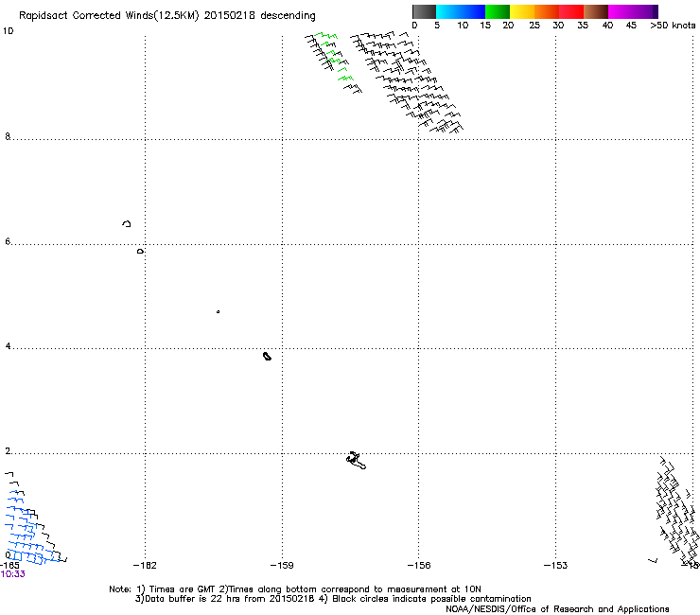Click the green 15-20 knots color segment
The image size is (700, 615).
(498, 11)
